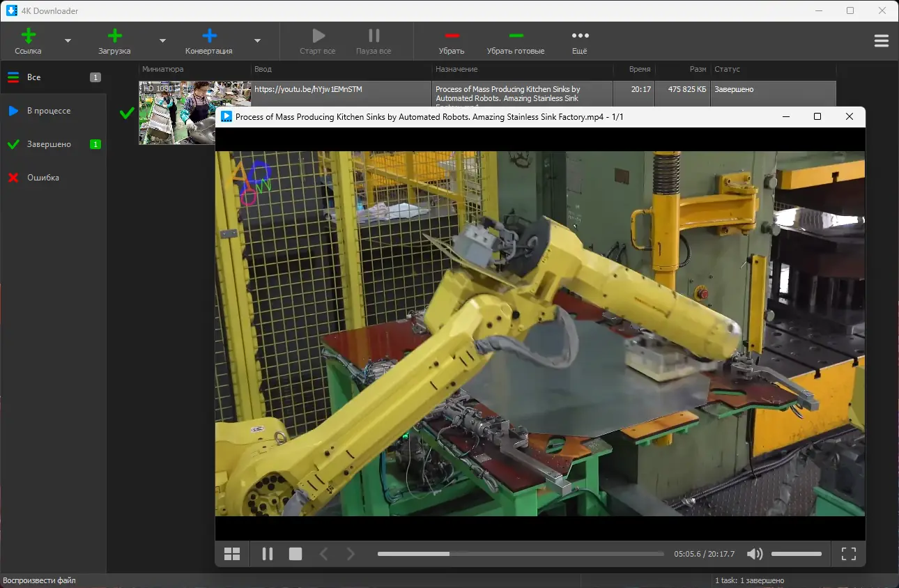Viewport: 899px width, 588px height.
Task: Select the Ошибка filter in sidebar
Action: tap(43, 178)
